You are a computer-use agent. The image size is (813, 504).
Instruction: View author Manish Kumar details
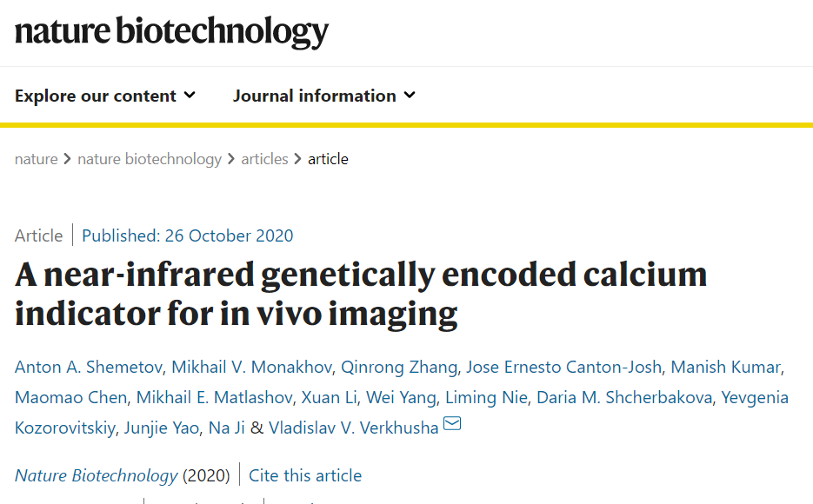click(x=726, y=367)
